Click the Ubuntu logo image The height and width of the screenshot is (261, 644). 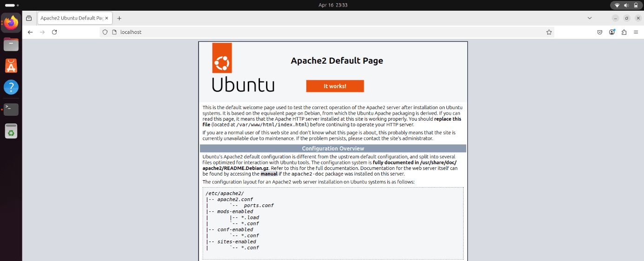click(243, 67)
